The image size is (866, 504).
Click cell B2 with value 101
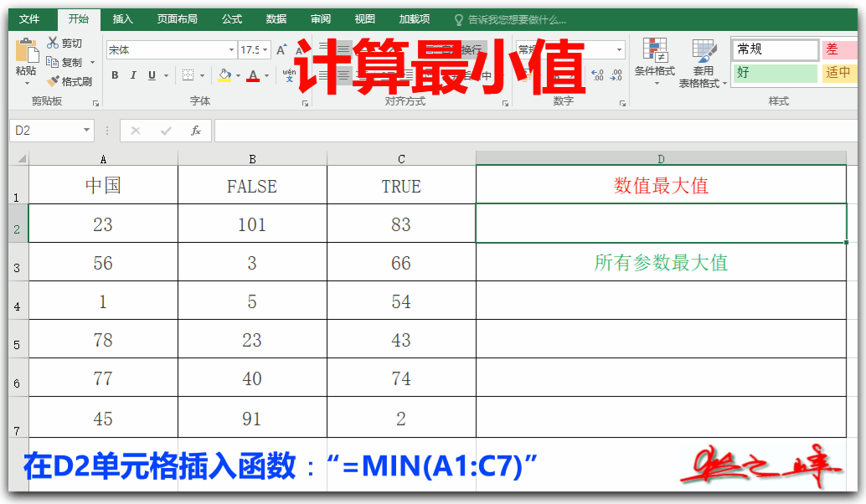pos(252,223)
